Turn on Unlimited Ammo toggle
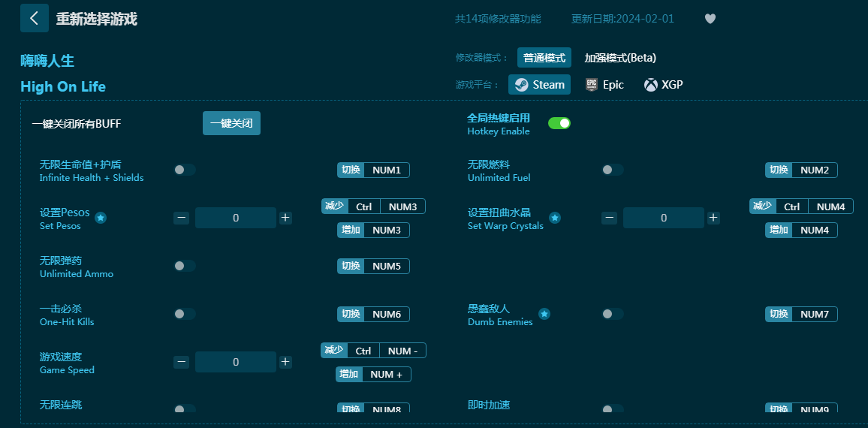The image size is (868, 428). coord(185,266)
